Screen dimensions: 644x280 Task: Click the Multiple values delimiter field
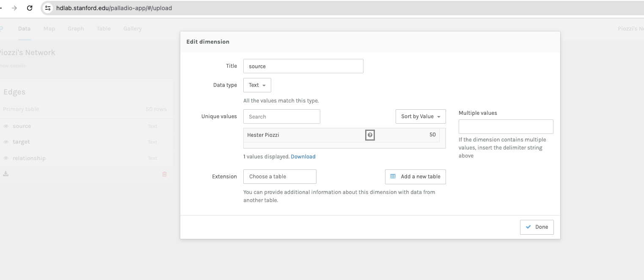[x=506, y=127]
